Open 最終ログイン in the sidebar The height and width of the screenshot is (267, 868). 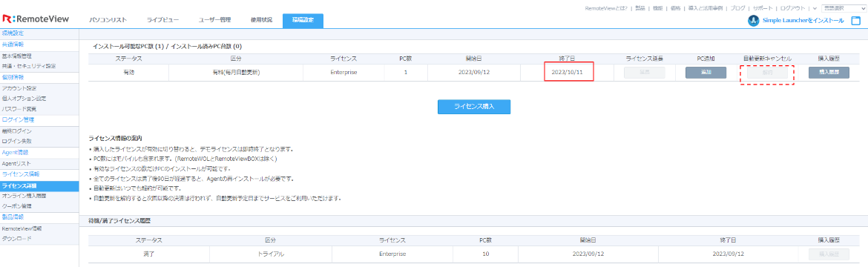pos(17,131)
